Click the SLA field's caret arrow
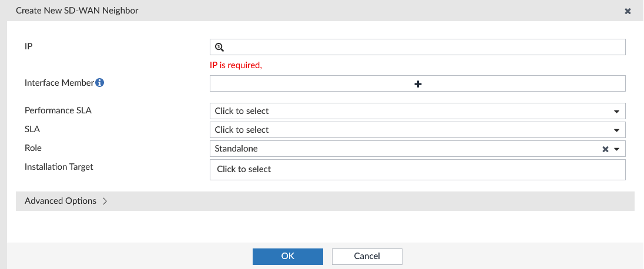This screenshot has width=644, height=269. click(x=616, y=130)
